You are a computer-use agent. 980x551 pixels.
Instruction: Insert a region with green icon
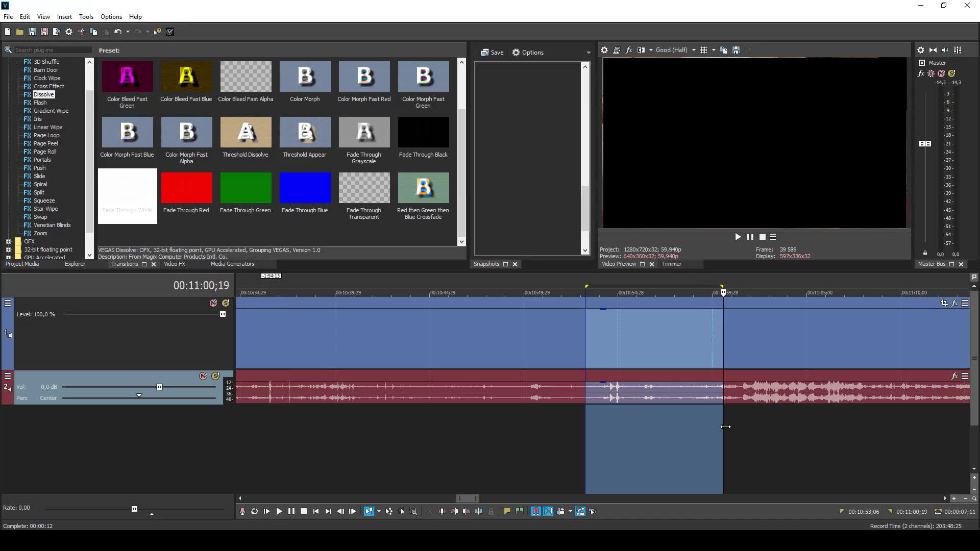tap(520, 511)
